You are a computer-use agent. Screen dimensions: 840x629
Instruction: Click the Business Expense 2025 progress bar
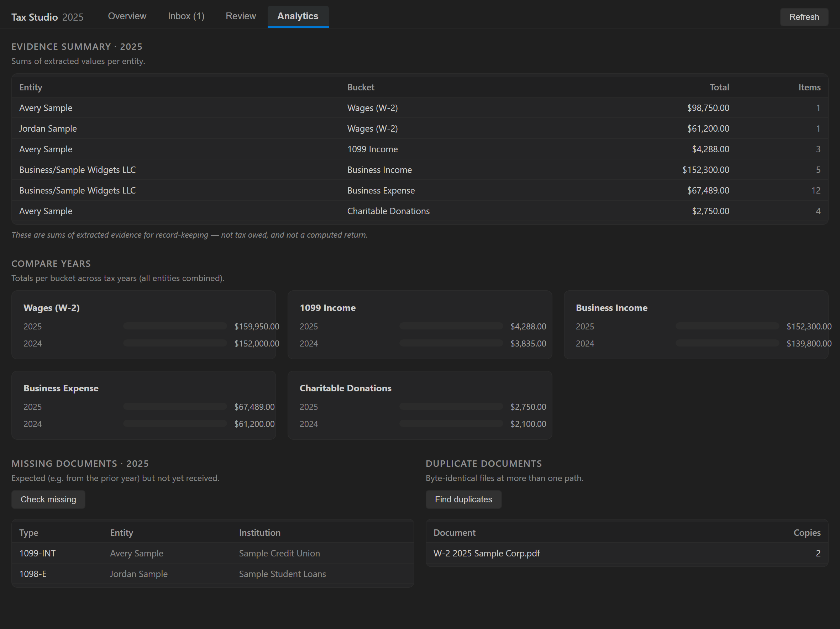175,407
